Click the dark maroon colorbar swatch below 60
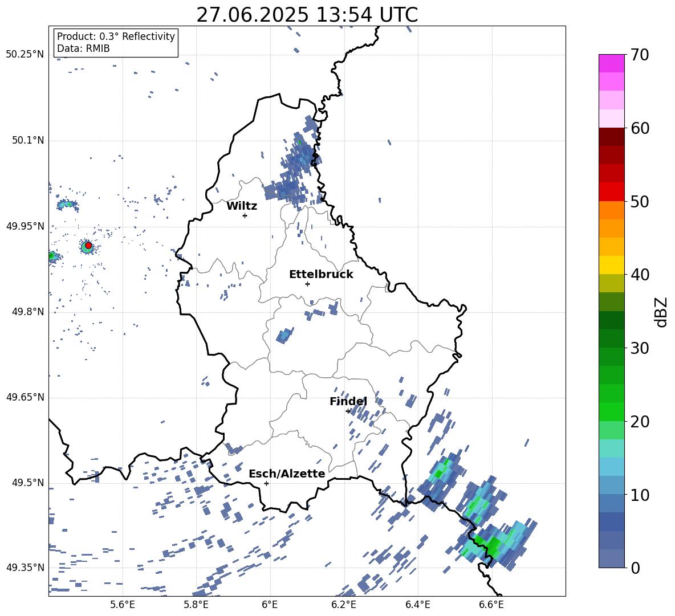The width and height of the screenshot is (675, 616). (611, 137)
